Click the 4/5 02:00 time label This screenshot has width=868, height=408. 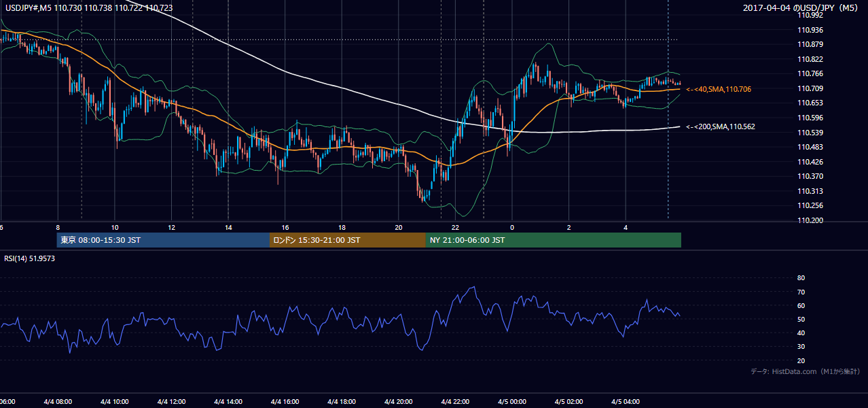(568, 401)
